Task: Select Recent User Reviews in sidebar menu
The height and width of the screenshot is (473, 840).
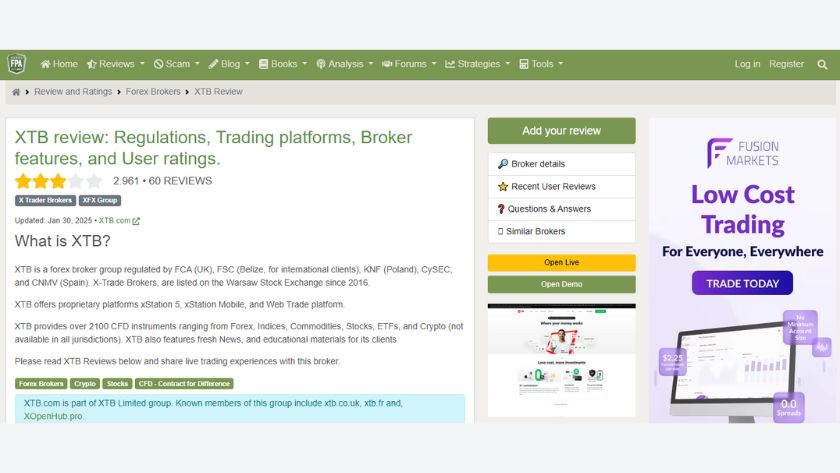Action: click(x=561, y=186)
